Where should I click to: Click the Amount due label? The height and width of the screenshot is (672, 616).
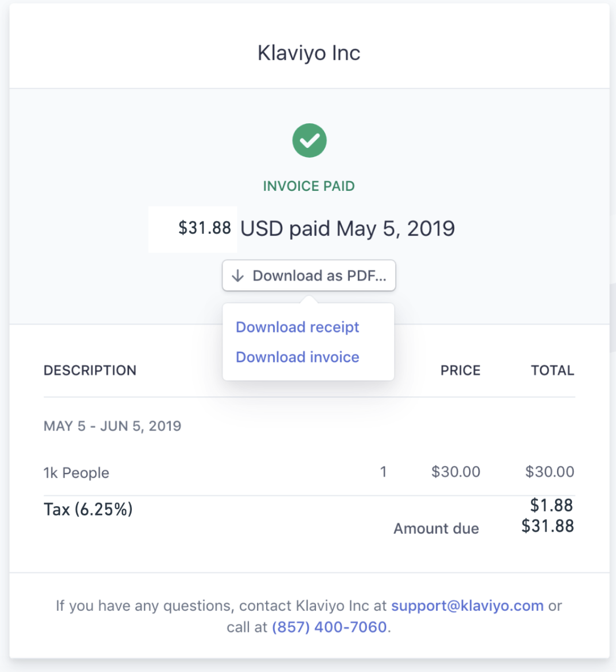(x=436, y=528)
